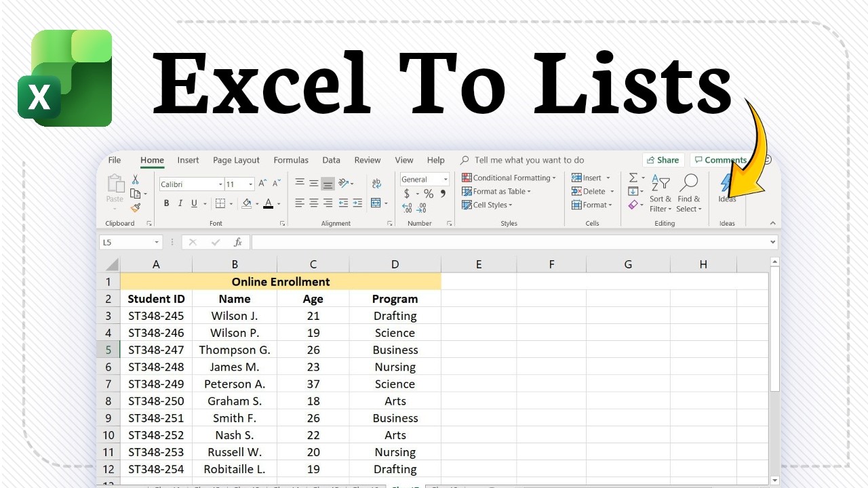Open the font name Calibri dropdown
The image size is (868, 488).
(x=220, y=184)
